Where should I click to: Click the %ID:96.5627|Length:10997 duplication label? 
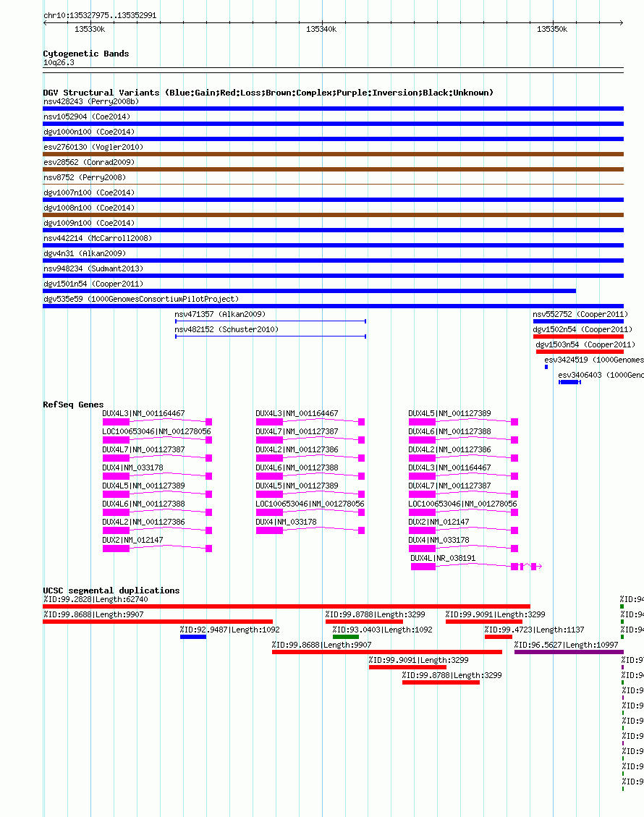tap(567, 645)
